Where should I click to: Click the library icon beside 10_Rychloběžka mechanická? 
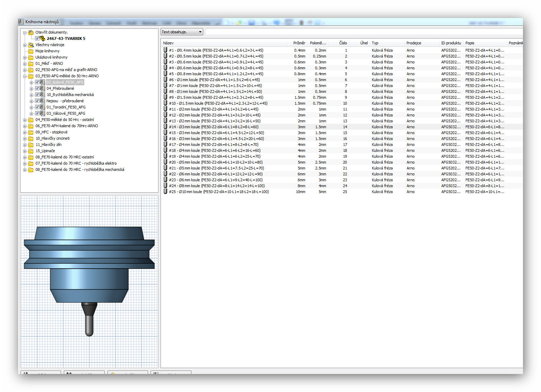[x=42, y=95]
